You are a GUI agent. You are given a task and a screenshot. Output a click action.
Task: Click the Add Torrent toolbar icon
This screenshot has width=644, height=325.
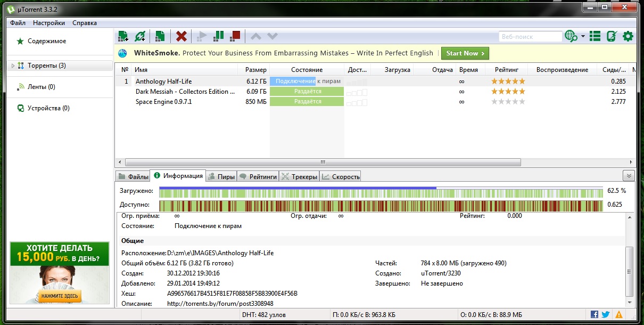click(x=123, y=36)
